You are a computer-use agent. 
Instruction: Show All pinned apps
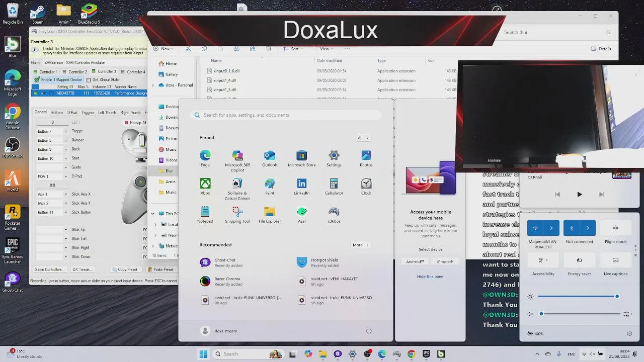coord(363,138)
